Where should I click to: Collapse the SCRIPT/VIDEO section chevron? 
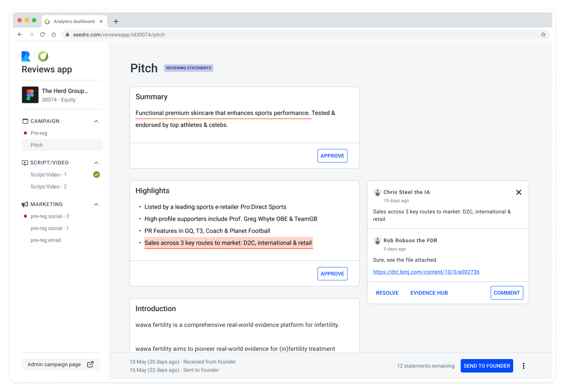click(96, 162)
